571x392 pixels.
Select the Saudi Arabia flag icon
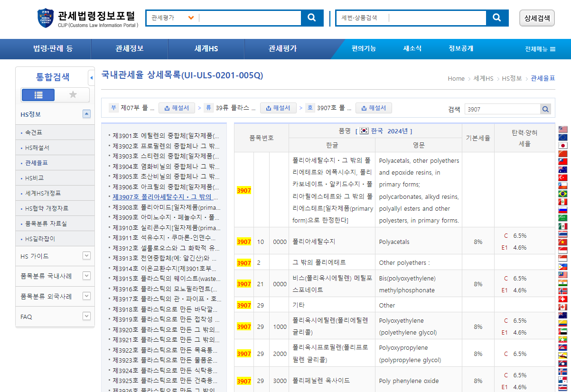click(563, 218)
